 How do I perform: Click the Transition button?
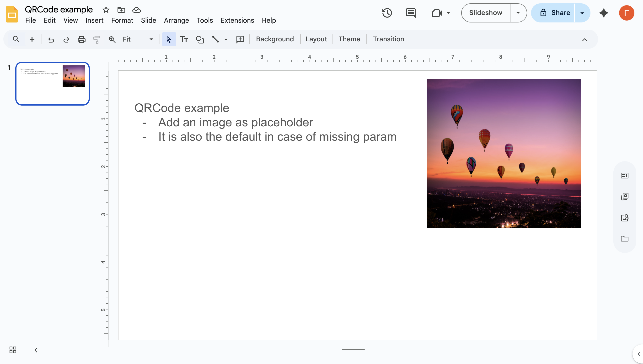(x=388, y=39)
